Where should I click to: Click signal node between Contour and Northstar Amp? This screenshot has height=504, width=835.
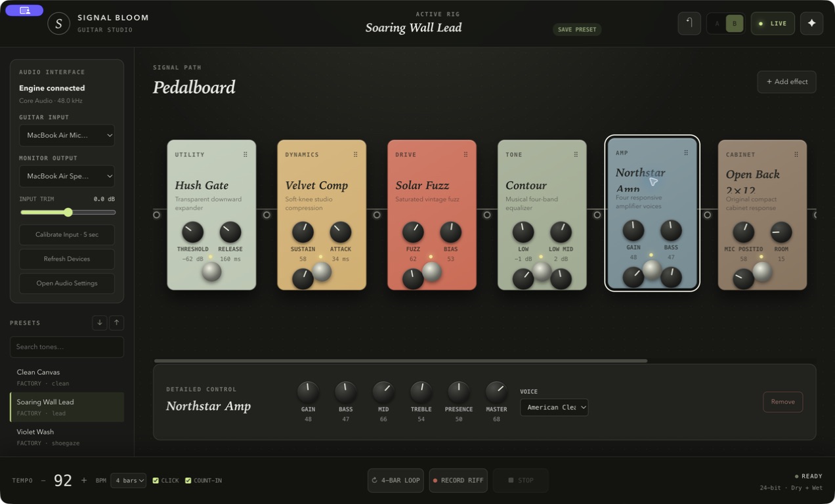tap(597, 215)
